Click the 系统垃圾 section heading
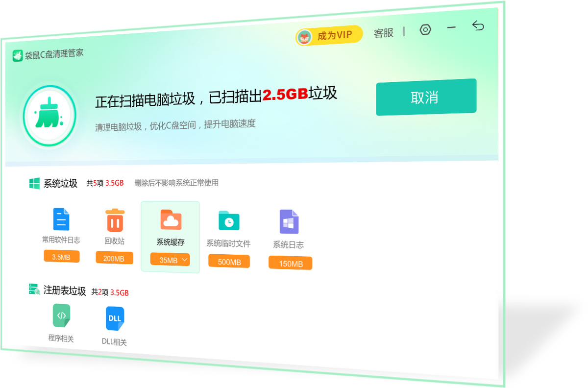This screenshot has height=388, width=588. 60,184
